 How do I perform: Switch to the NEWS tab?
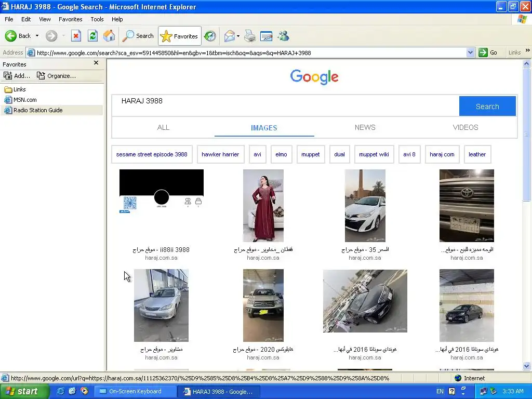click(365, 128)
